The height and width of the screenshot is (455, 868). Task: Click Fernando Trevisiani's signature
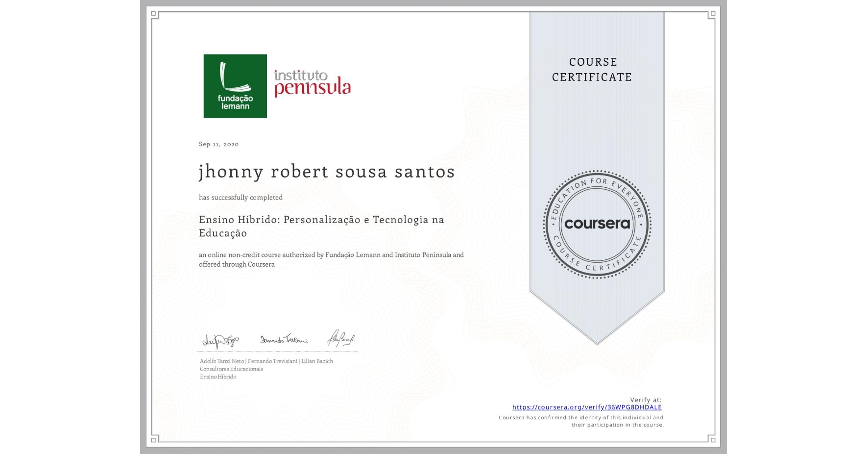(x=283, y=339)
